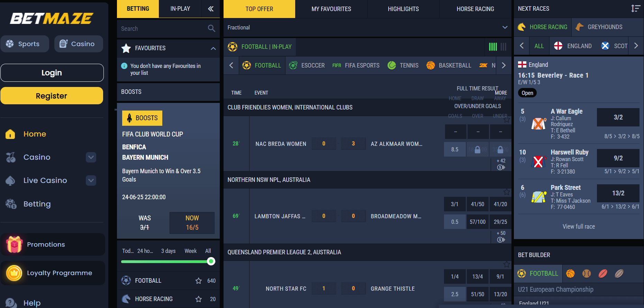
Task: Open the next races sort icon
Action: point(635,9)
